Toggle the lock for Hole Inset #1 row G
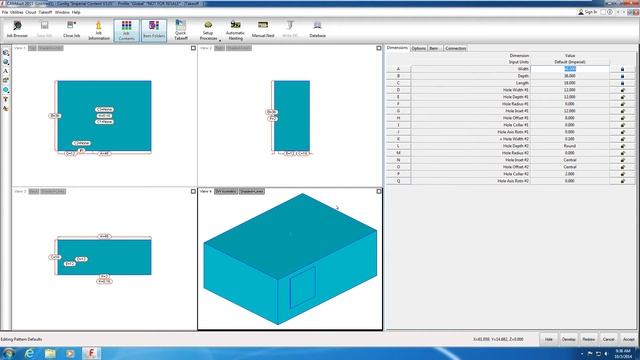This screenshot has width=640, height=360. (x=622, y=111)
